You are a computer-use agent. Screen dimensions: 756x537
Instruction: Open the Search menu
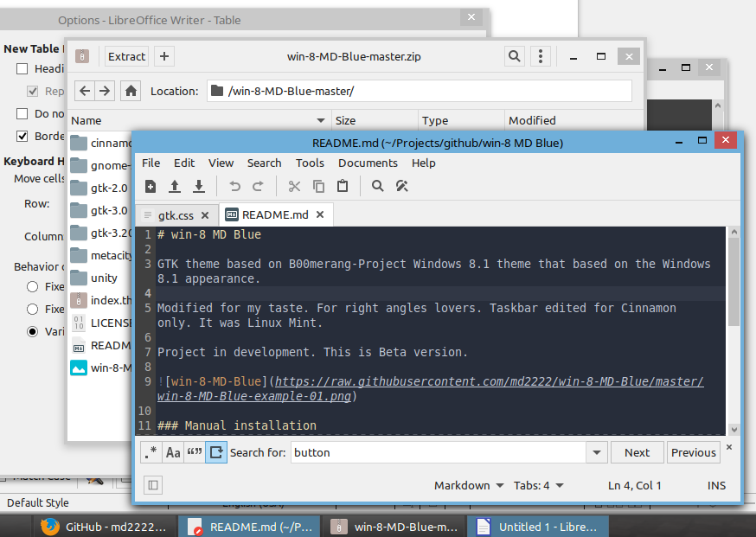[264, 163]
